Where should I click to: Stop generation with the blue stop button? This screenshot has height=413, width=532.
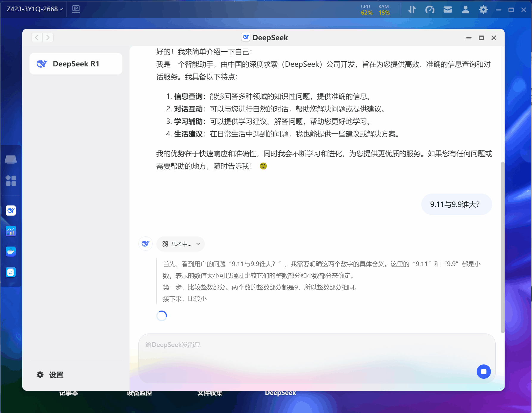pyautogui.click(x=484, y=372)
